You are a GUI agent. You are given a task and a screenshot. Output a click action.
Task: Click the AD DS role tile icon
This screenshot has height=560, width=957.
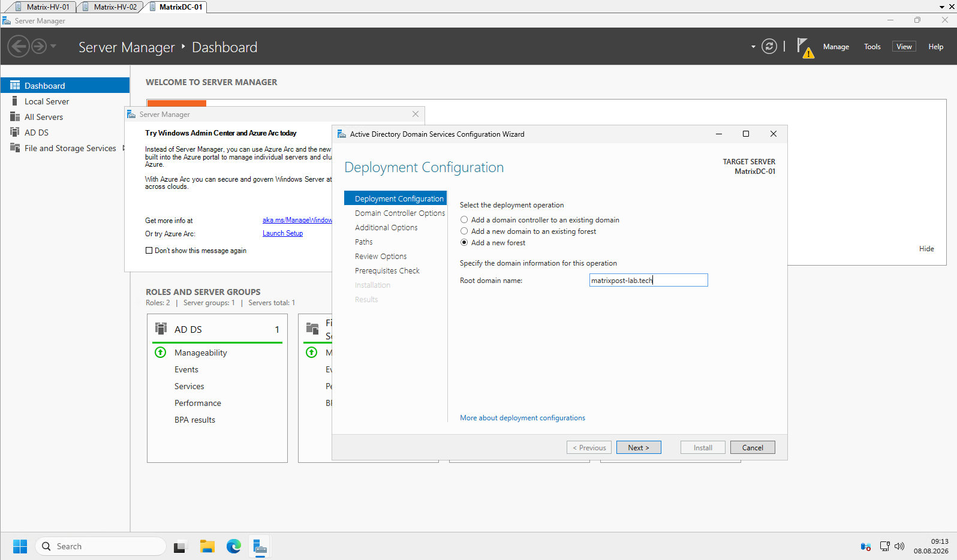tap(161, 329)
